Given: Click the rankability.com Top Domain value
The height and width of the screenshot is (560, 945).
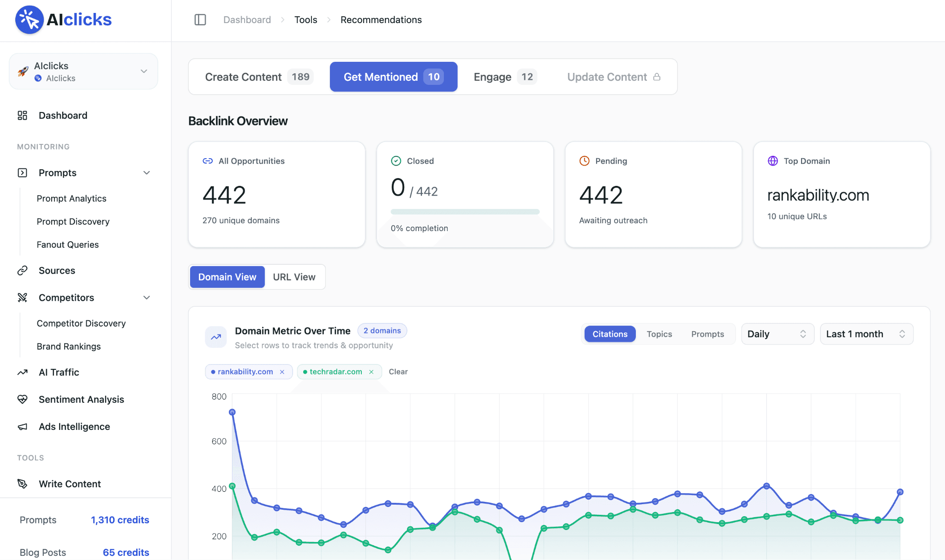Looking at the screenshot, I should (x=818, y=196).
